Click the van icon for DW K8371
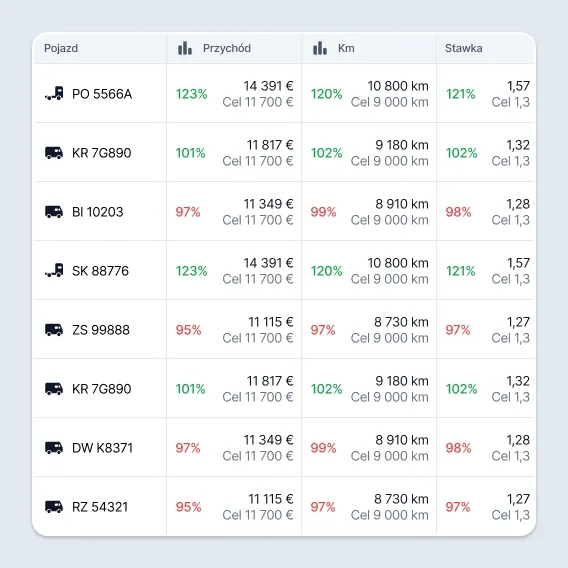 54,448
